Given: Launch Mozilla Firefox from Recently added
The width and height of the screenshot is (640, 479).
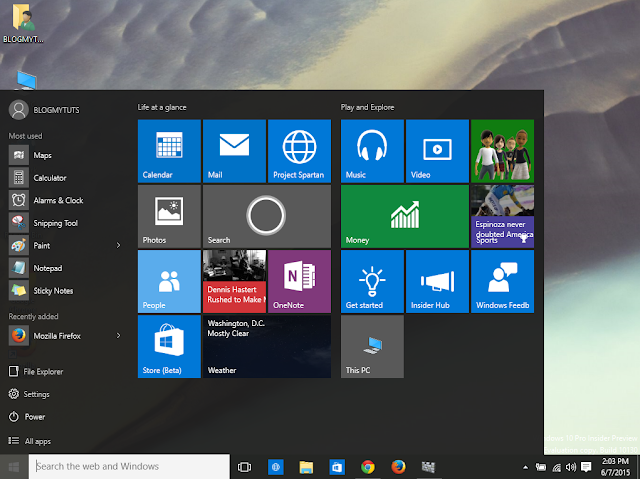Looking at the screenshot, I should coord(61,336).
